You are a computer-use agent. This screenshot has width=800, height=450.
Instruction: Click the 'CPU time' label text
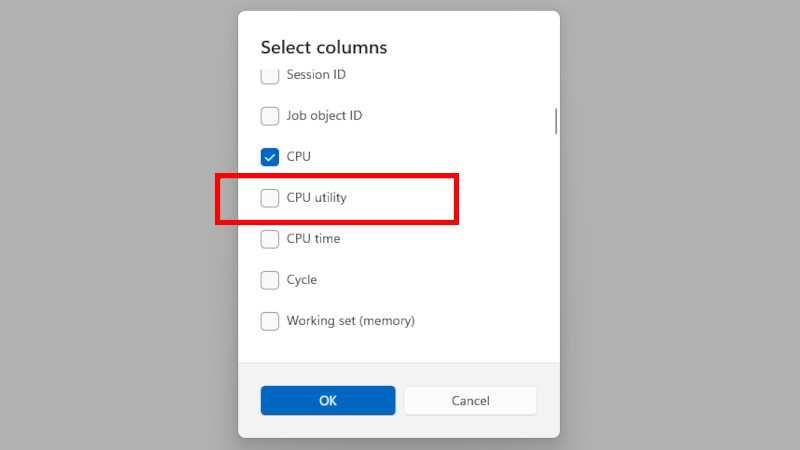point(313,239)
